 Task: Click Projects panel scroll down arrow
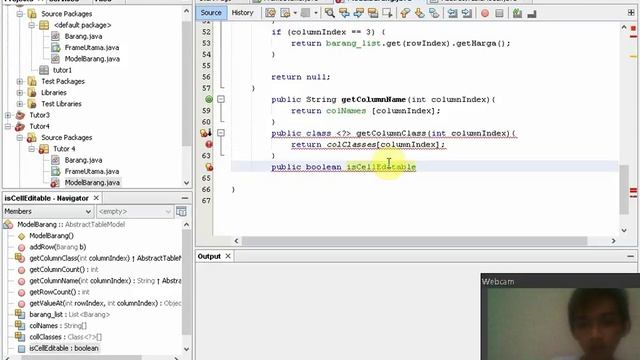click(x=187, y=183)
